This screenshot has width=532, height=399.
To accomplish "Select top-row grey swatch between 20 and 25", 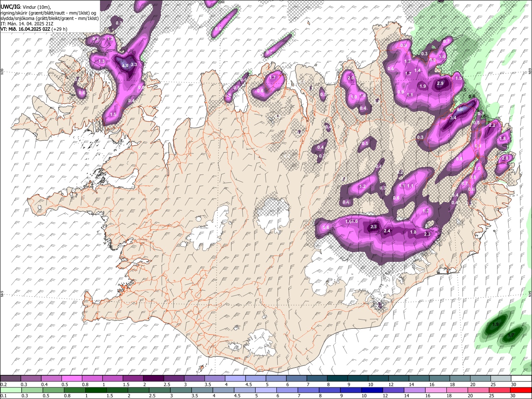I will coord(480,379).
